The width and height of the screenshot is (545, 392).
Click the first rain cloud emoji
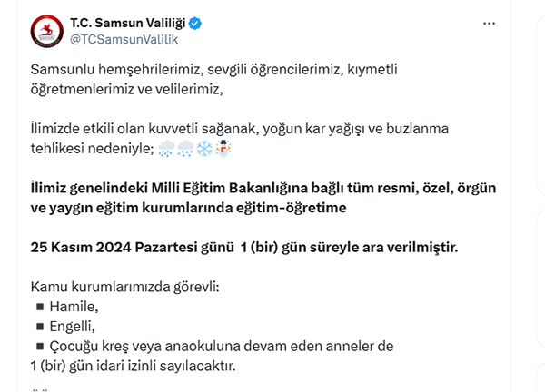(x=166, y=149)
